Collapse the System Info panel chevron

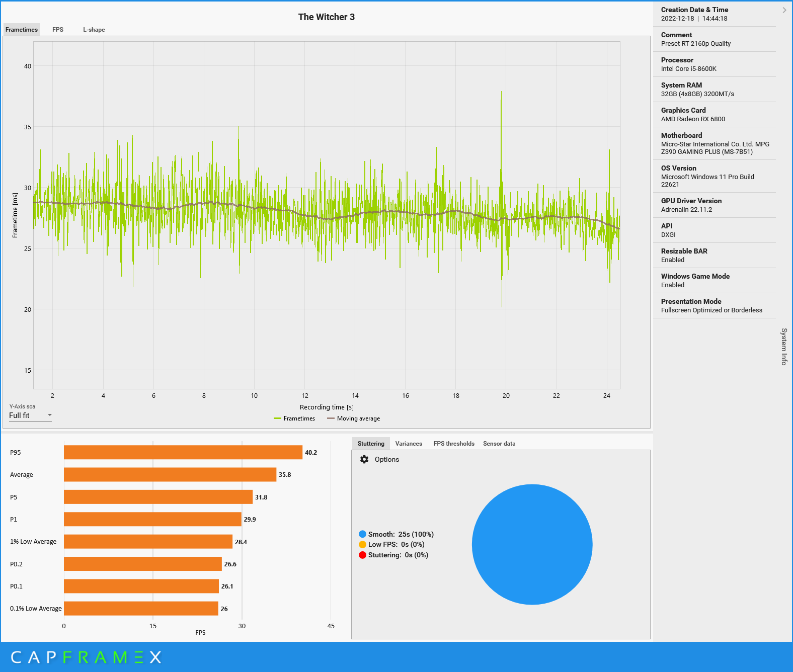click(784, 10)
